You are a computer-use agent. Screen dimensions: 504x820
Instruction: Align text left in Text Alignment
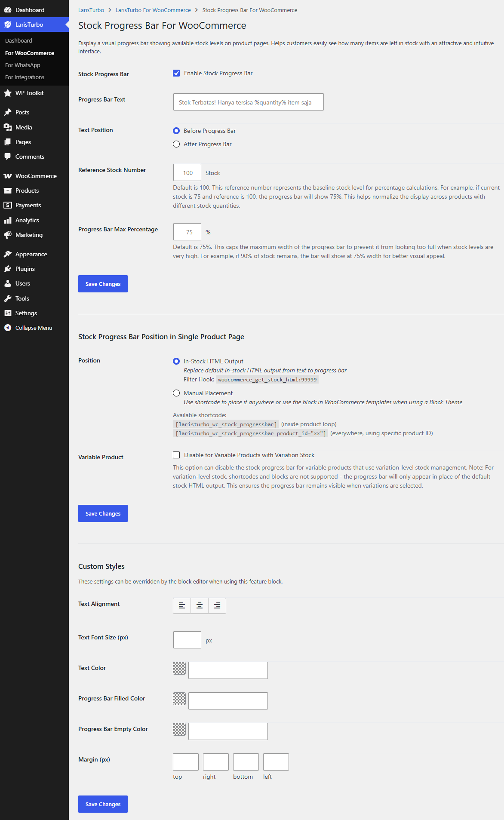pos(182,605)
